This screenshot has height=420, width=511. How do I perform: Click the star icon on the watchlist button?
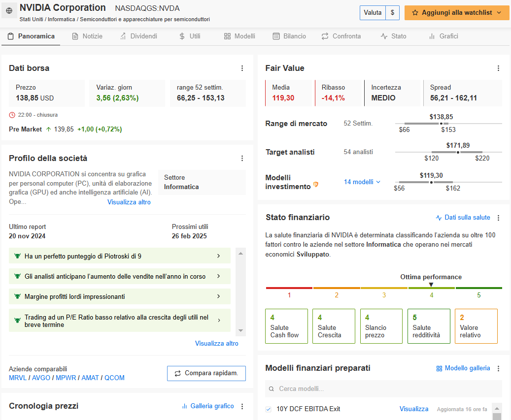pos(415,13)
